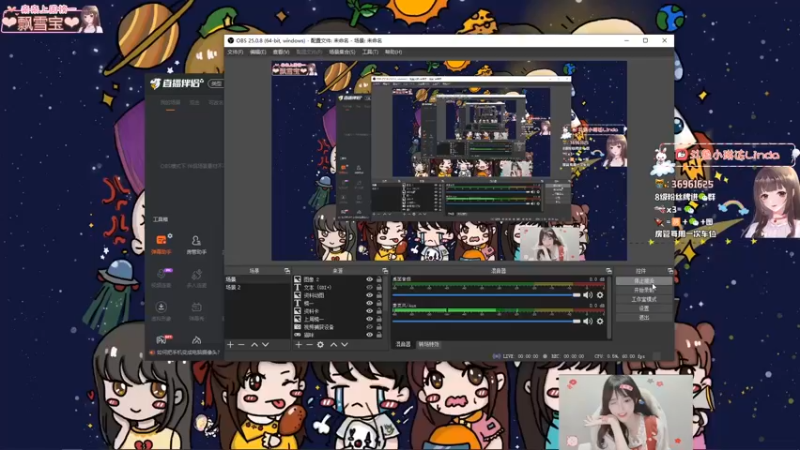Switch to the 混音器 tab below mixer
Screen dimensions: 800x450
(403, 344)
